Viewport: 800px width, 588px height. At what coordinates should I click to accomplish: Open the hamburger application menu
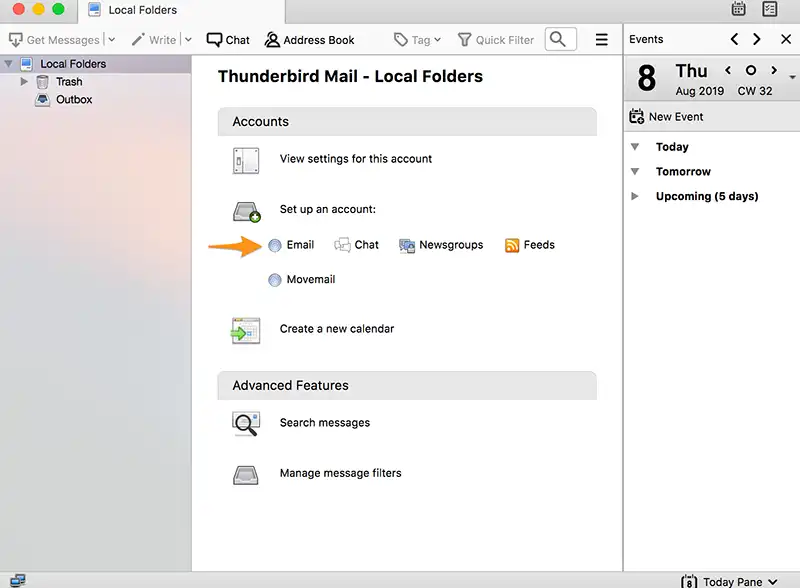(602, 40)
